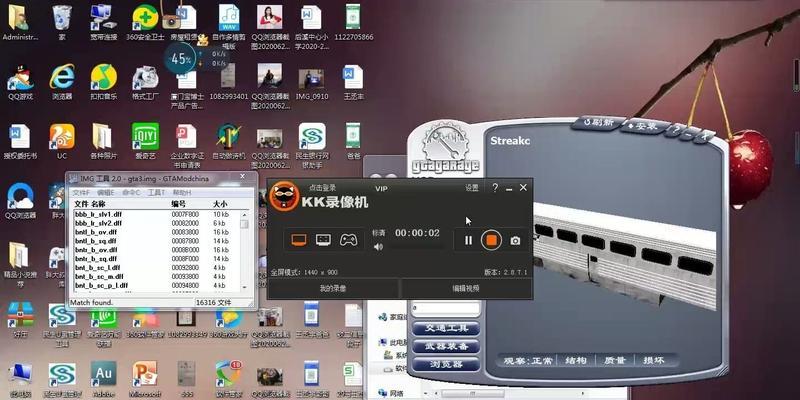Click the gtagarage wrench logo
The image size is (800, 400).
(444, 147)
